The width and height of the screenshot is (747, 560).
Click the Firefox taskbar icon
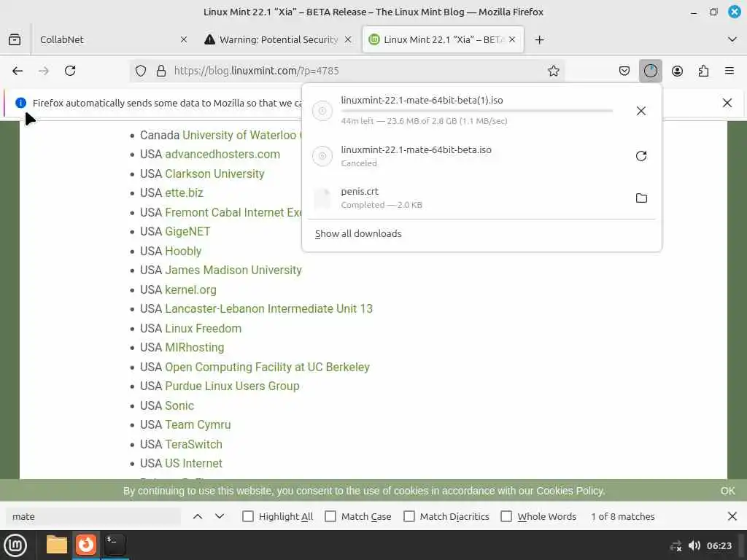86,545
